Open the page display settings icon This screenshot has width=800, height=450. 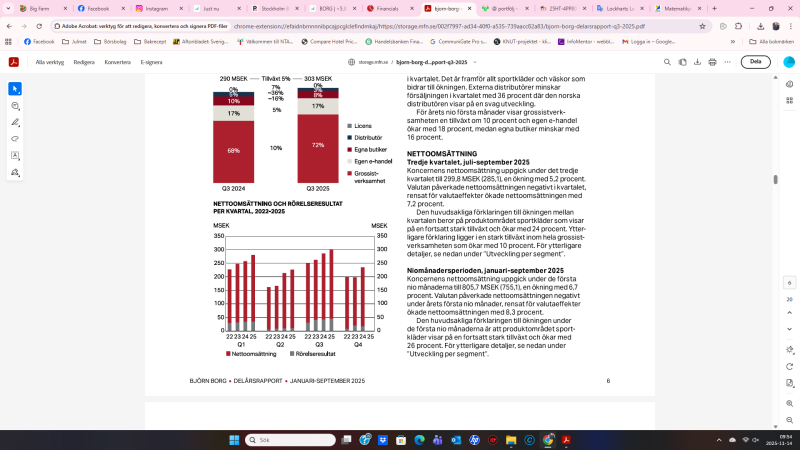[x=789, y=349]
